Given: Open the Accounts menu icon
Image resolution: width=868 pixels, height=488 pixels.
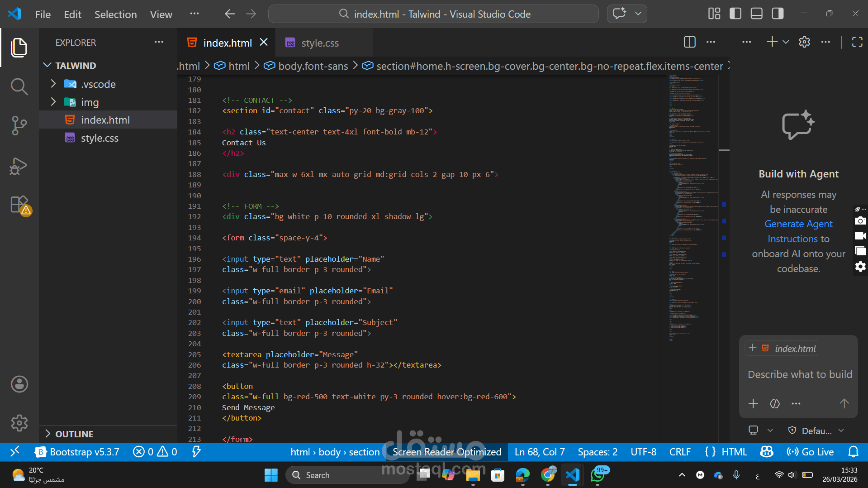Looking at the screenshot, I should coord(19,384).
